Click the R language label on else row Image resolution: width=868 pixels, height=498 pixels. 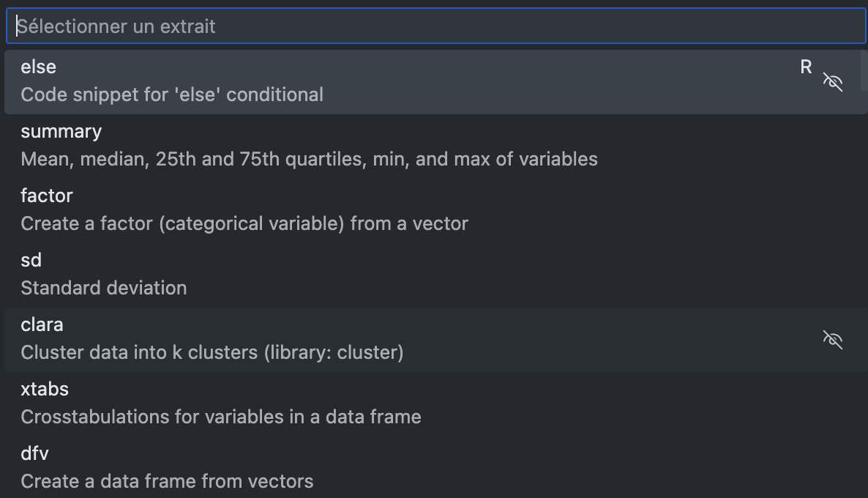coord(806,67)
